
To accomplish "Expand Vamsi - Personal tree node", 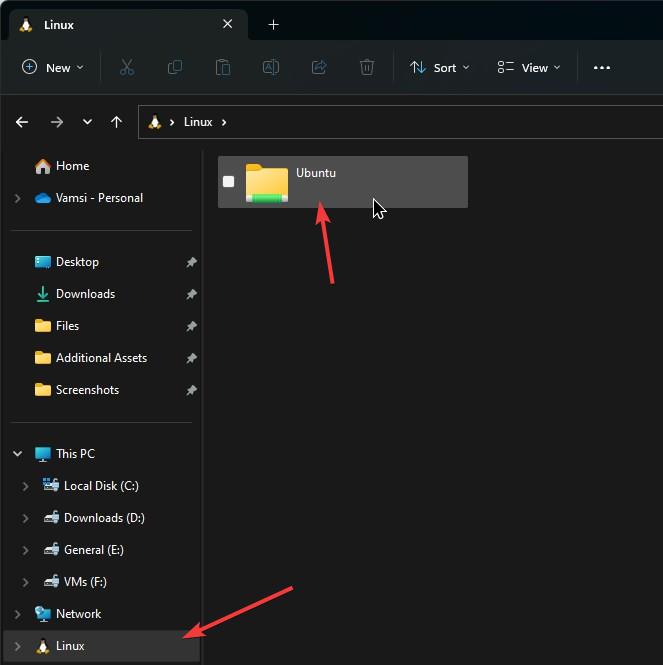I will tap(17, 198).
